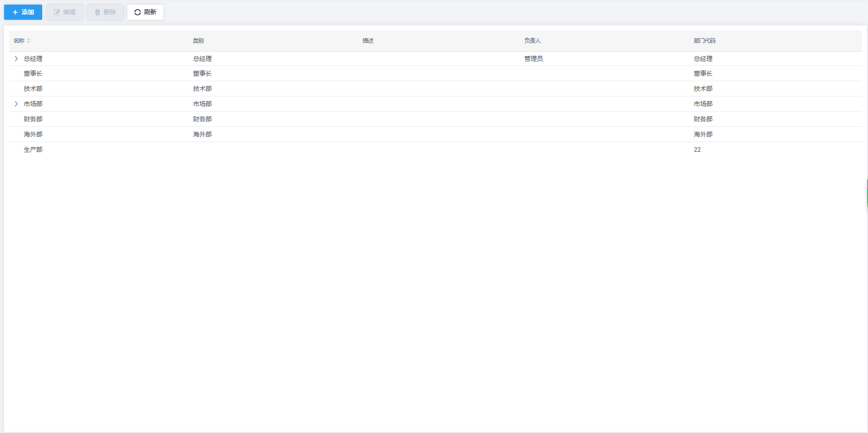Select the 财务部 row by name

pyautogui.click(x=33, y=119)
